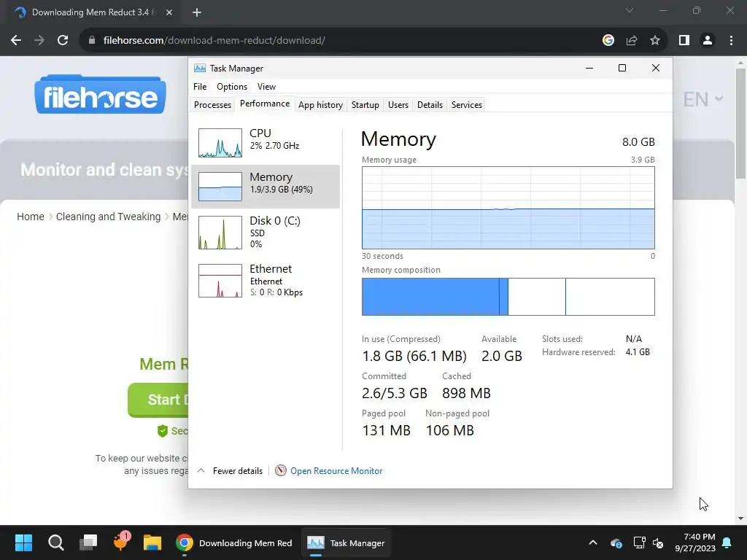This screenshot has width=747, height=560.
Task: Click the 'Committed' value 2.6/5.3 GB
Action: point(395,393)
